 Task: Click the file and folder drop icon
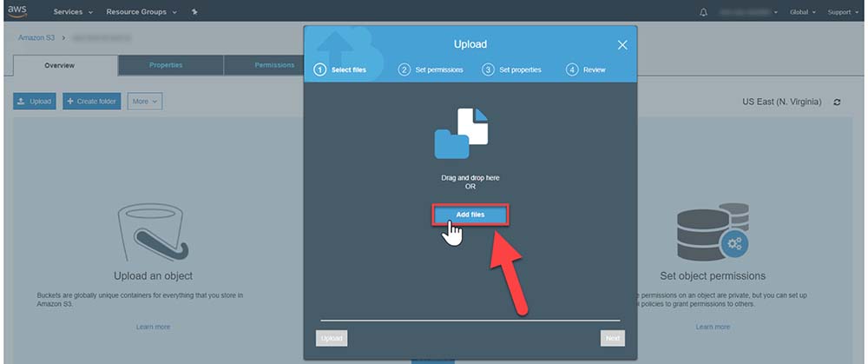[461, 133]
